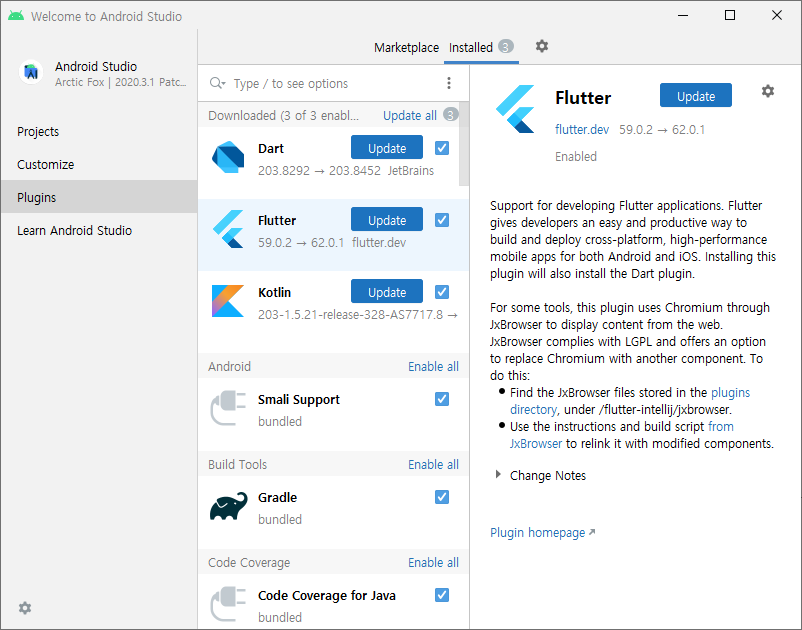Open the flutter.dev link in details
This screenshot has width=802, height=630.
[x=582, y=130]
